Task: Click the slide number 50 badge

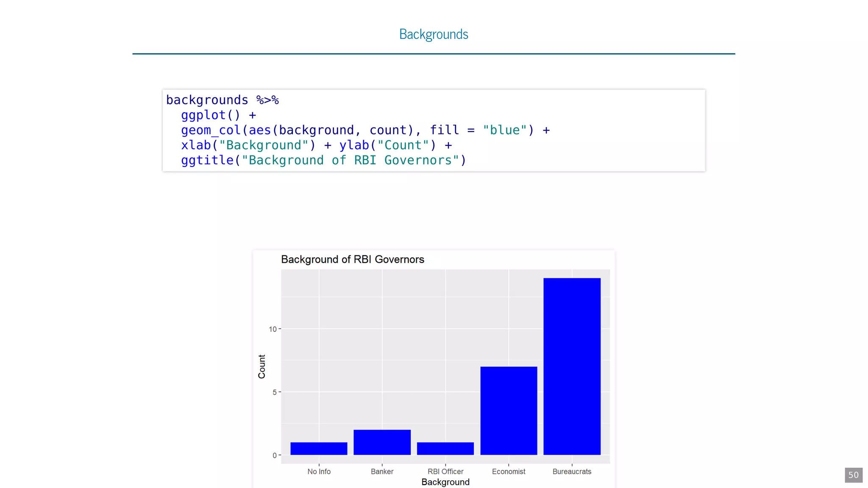Action: point(854,475)
